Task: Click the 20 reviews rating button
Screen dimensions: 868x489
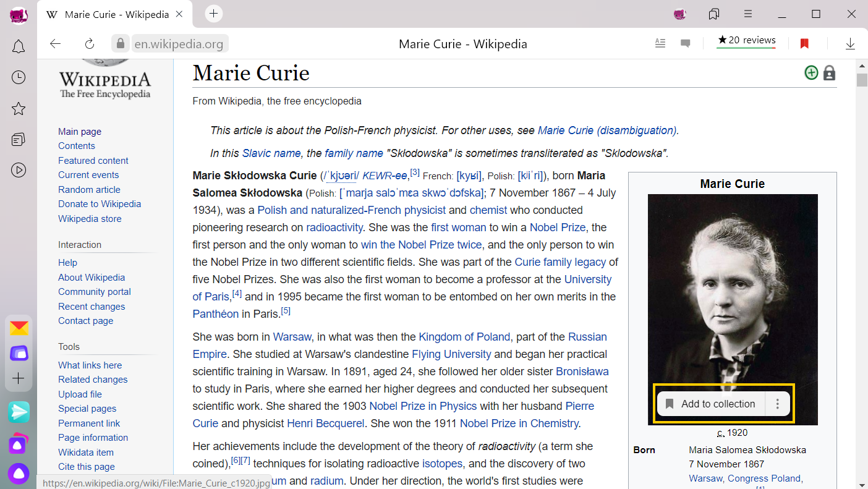Action: (746, 41)
